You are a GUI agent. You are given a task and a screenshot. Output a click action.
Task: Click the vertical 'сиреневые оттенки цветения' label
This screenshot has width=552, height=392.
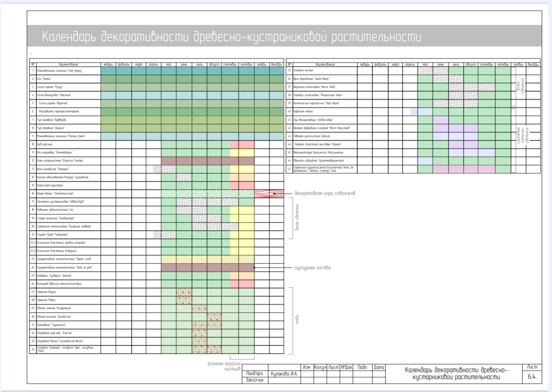click(x=522, y=135)
